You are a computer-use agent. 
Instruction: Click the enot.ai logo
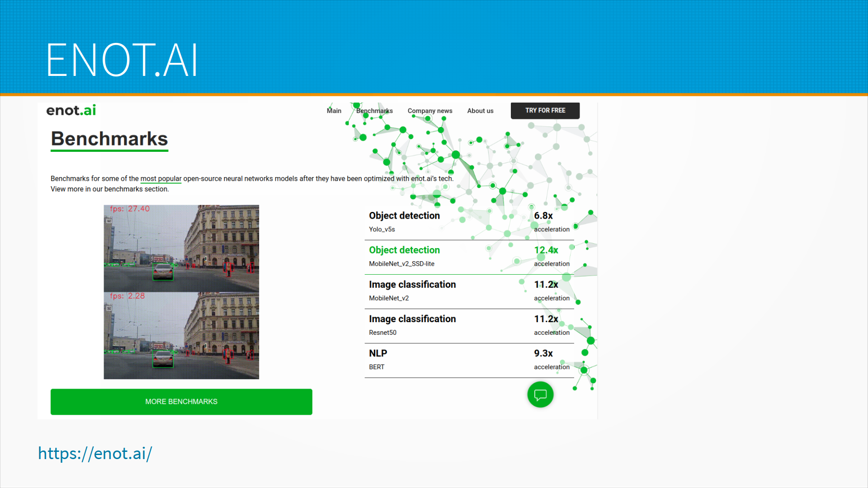click(71, 110)
